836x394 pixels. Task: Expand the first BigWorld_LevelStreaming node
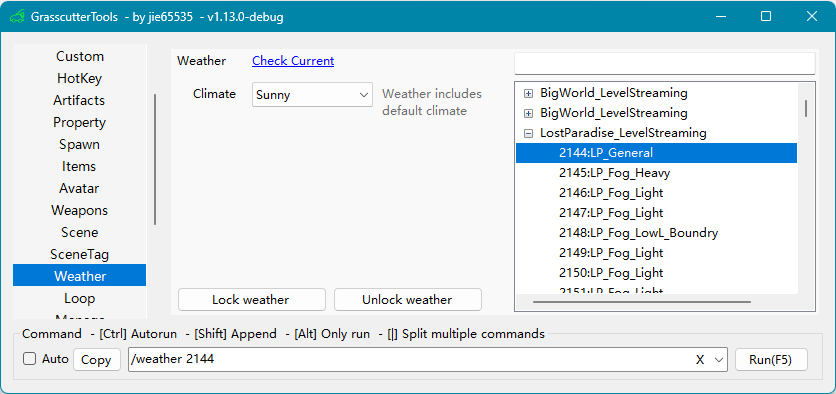pyautogui.click(x=528, y=93)
